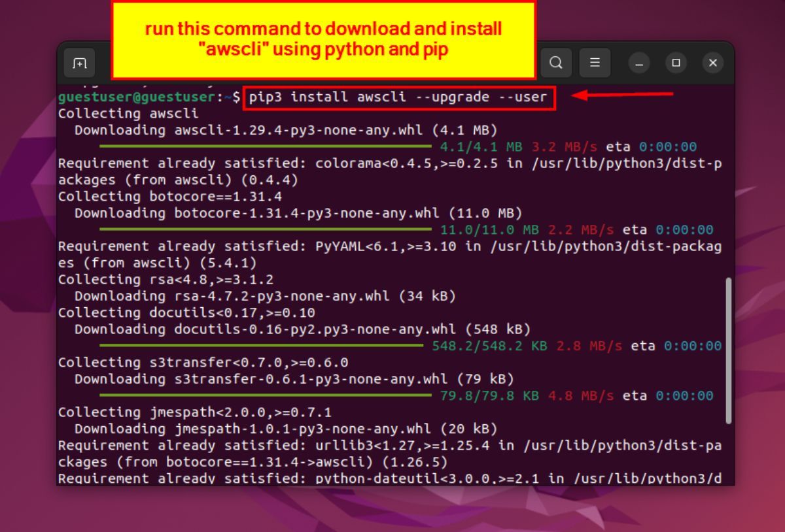Viewport: 785px width, 532px height.
Task: Click the '548.2/548.2 KB' progress value
Action: point(489,346)
